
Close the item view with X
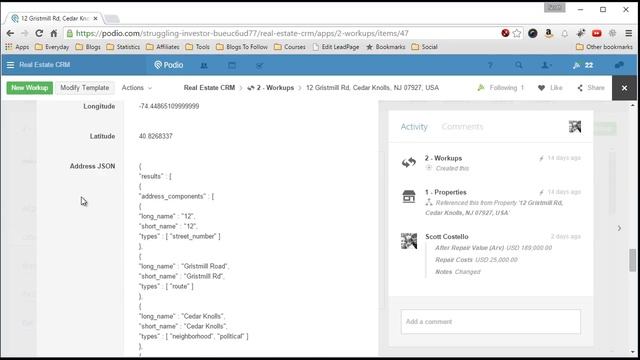[x=624, y=88]
